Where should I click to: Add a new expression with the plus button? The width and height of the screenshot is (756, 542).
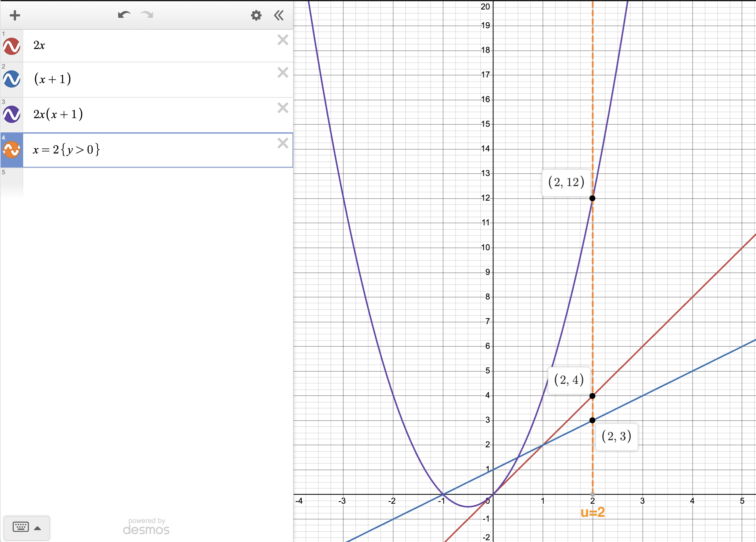(15, 15)
